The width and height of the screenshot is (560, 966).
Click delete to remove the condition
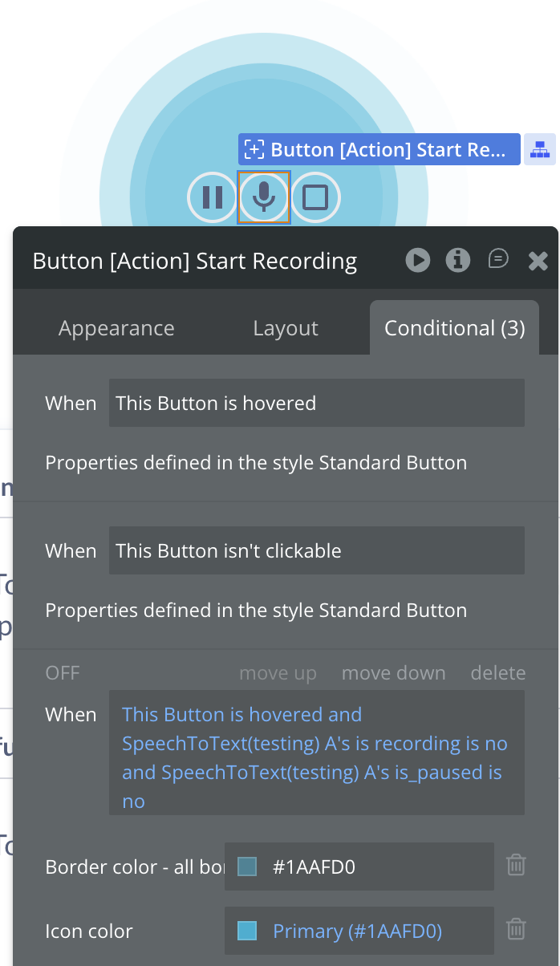pos(498,673)
